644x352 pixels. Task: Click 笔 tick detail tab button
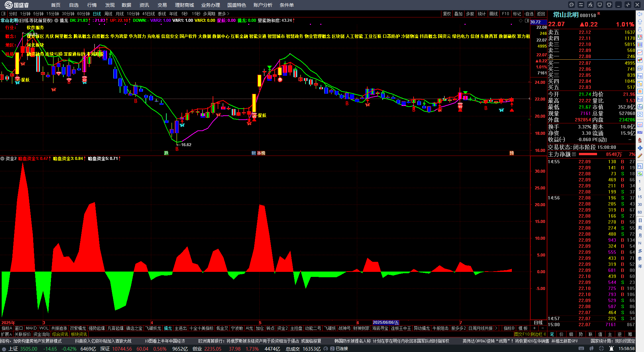coord(552,334)
